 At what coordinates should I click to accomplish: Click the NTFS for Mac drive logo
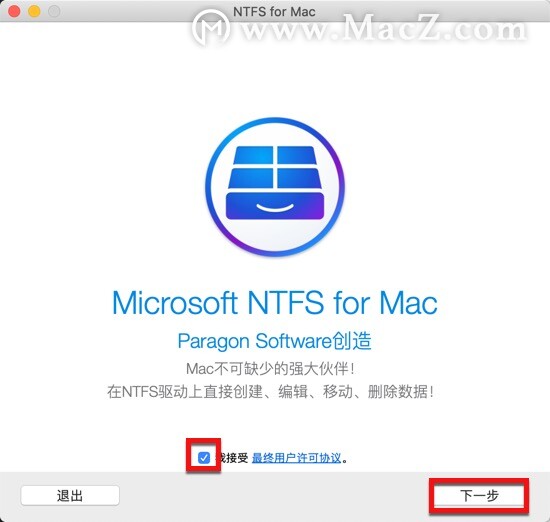tap(275, 187)
